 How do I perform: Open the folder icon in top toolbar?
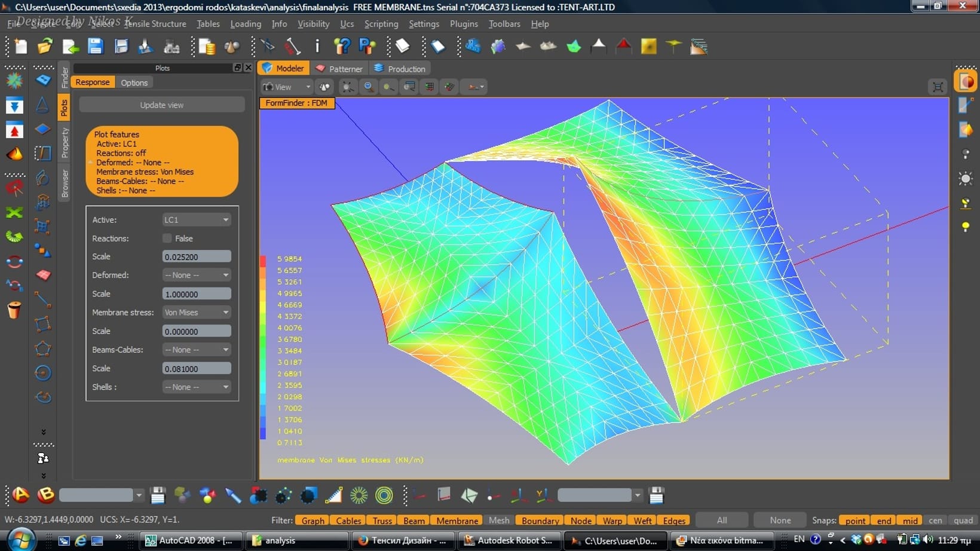pyautogui.click(x=45, y=46)
